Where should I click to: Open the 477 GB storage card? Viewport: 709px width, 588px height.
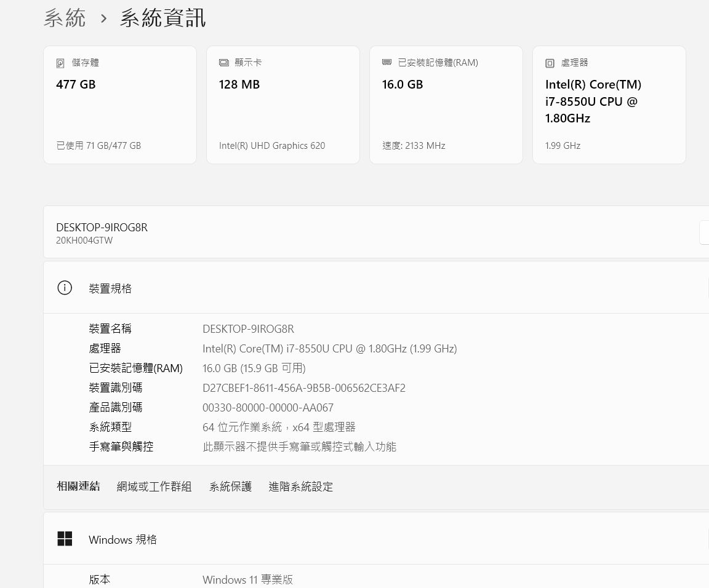tap(120, 105)
